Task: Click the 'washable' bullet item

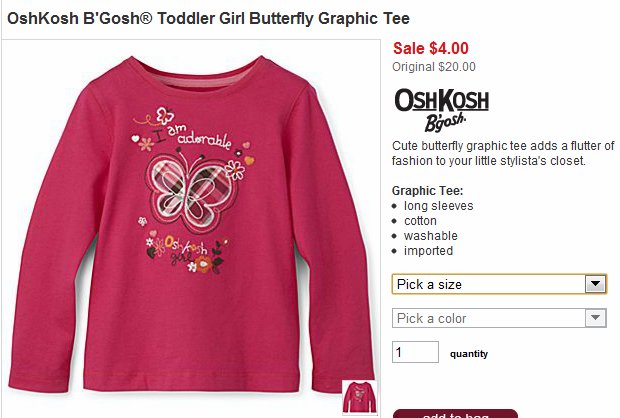Action: (431, 236)
